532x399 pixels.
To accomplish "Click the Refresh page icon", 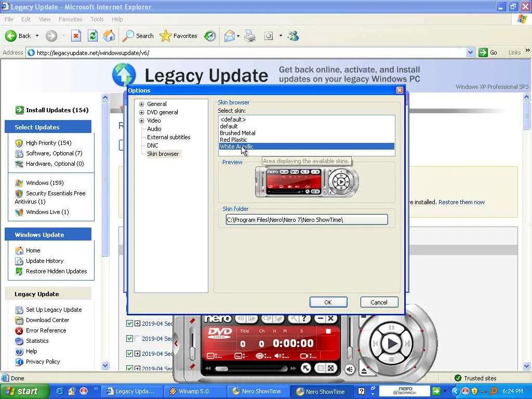I will [x=92, y=36].
